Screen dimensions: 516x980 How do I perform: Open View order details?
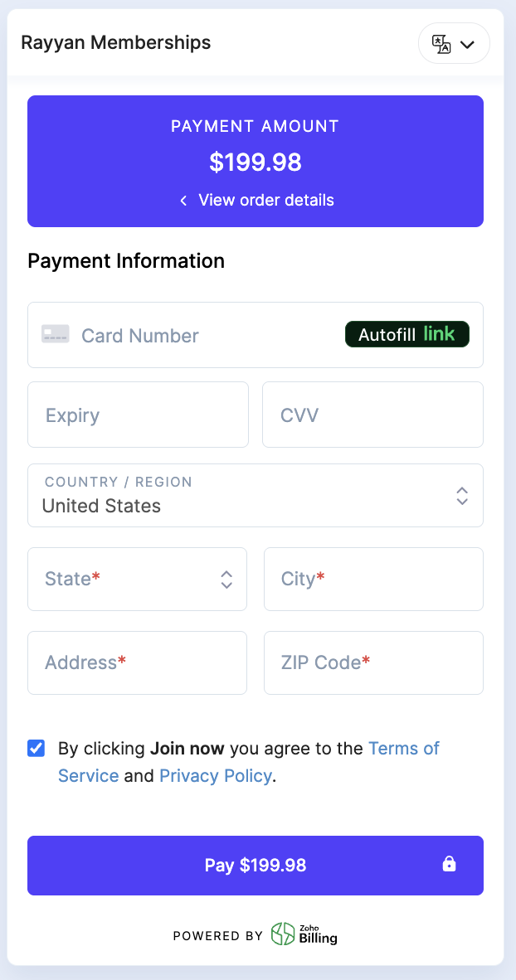[x=265, y=201]
